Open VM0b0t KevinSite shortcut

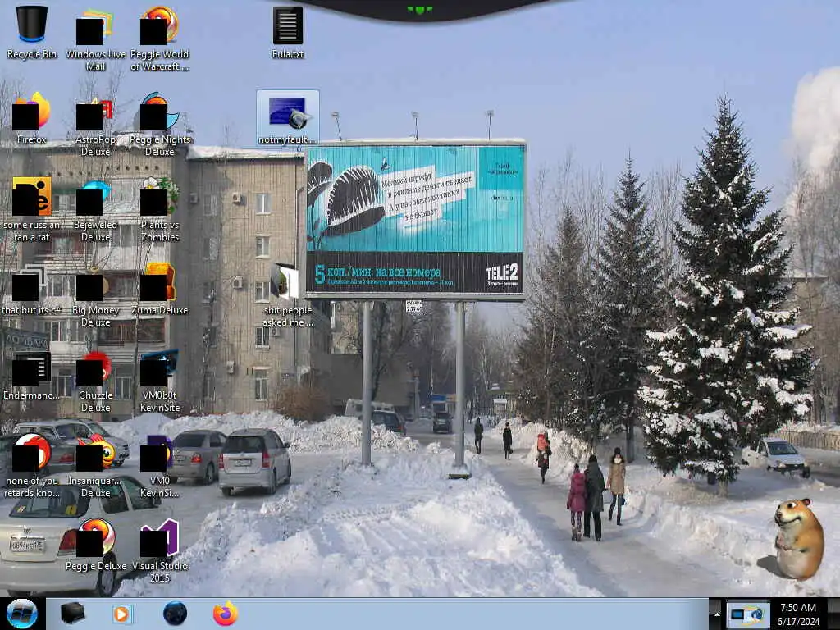(160, 381)
